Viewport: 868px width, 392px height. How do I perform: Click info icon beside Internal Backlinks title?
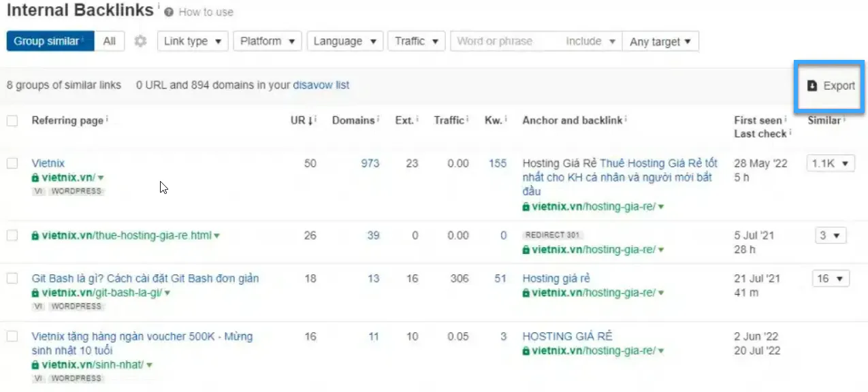158,7
